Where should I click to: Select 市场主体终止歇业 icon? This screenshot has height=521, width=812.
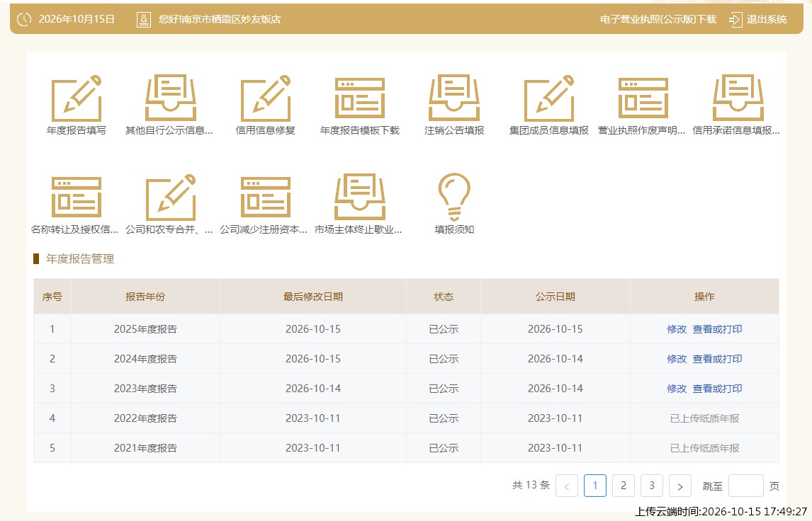[x=360, y=197]
